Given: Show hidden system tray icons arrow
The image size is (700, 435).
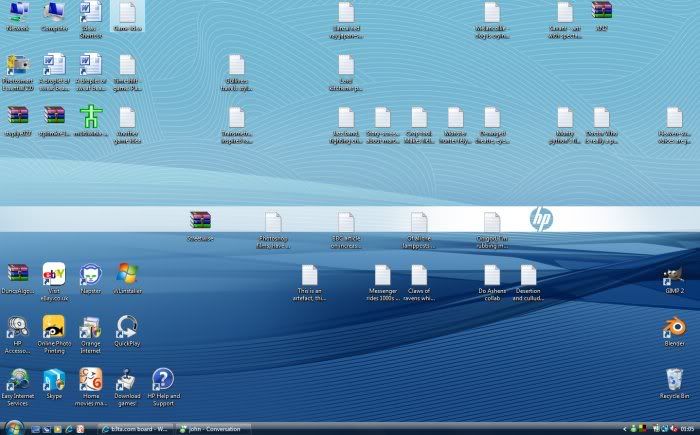Looking at the screenshot, I should coord(624,429).
